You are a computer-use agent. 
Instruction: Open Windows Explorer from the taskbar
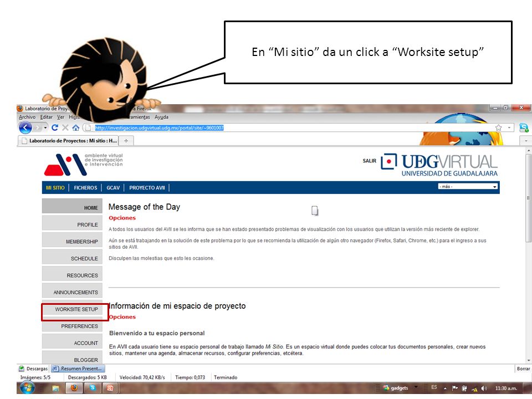[x=55, y=388]
